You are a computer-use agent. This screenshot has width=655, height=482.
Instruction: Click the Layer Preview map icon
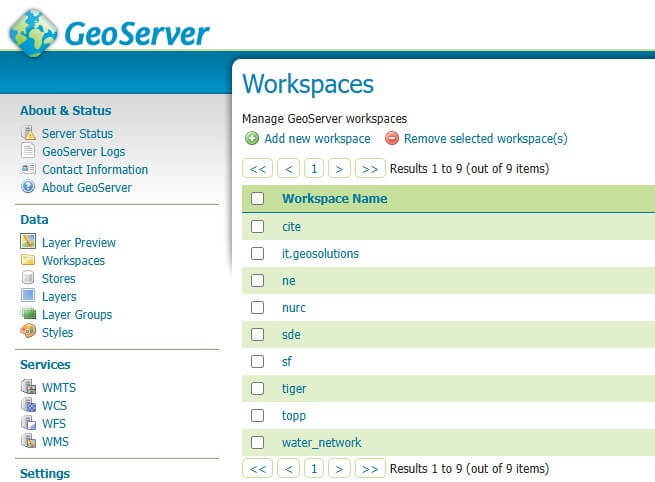point(28,241)
